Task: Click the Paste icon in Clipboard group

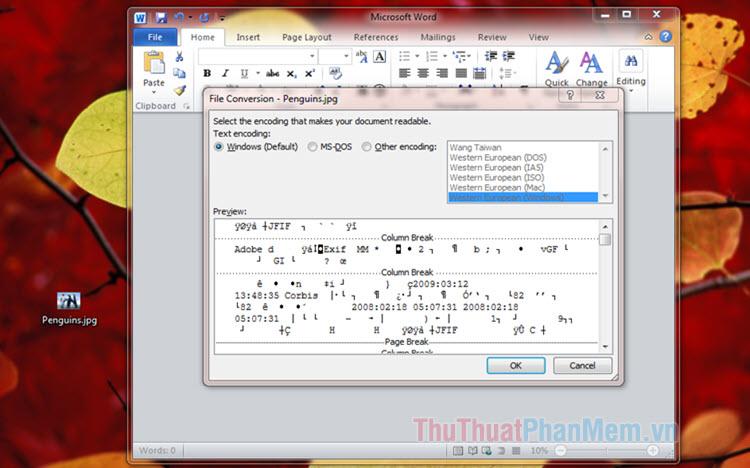Action: [x=153, y=66]
